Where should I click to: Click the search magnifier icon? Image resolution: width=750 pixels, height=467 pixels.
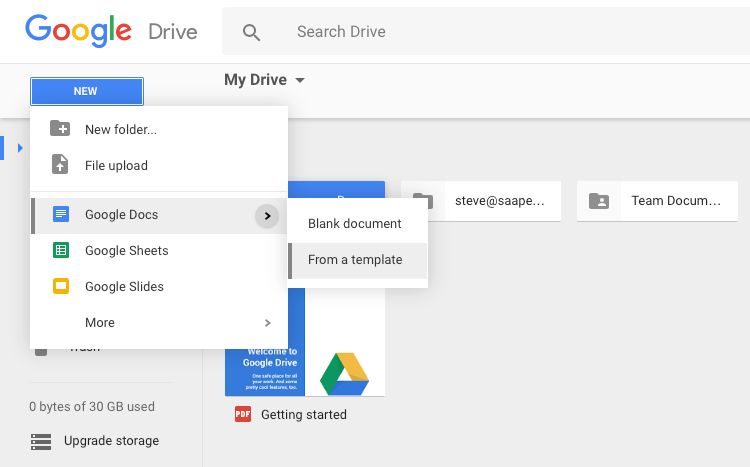point(251,33)
